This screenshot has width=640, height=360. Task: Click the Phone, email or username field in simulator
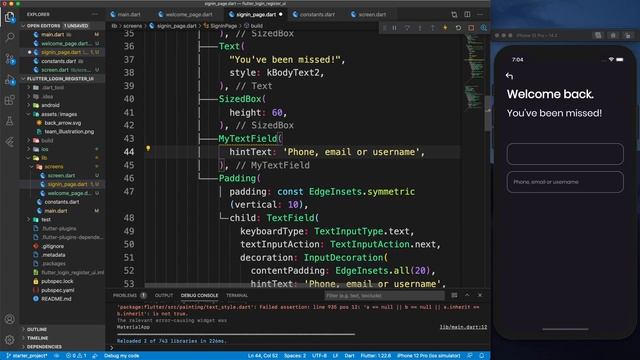[565, 182]
